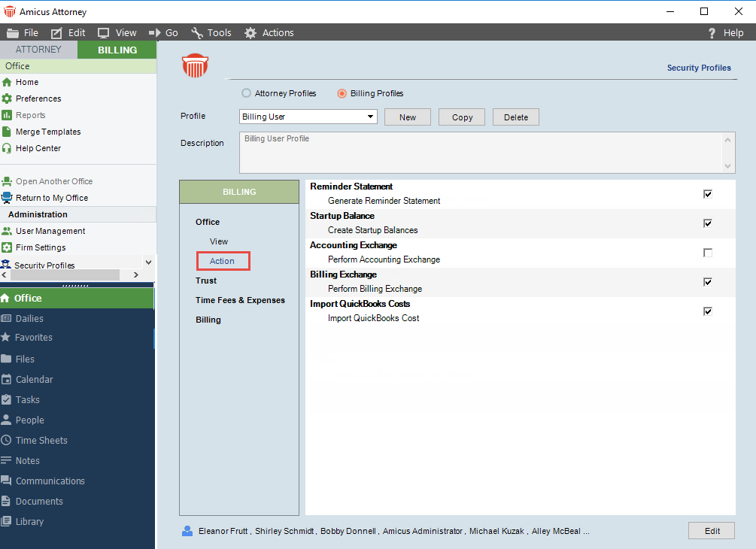Open Preferences via its gear icon
The height and width of the screenshot is (549, 756).
(7, 99)
